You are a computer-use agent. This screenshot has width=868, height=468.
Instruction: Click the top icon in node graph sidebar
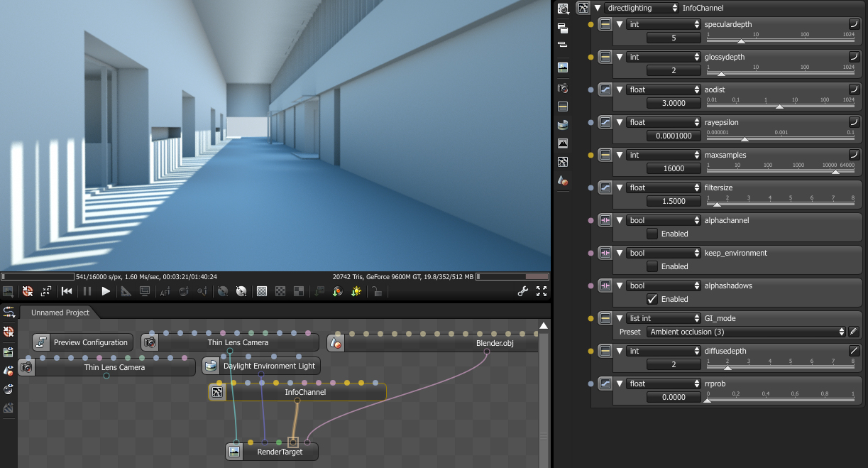pyautogui.click(x=9, y=312)
